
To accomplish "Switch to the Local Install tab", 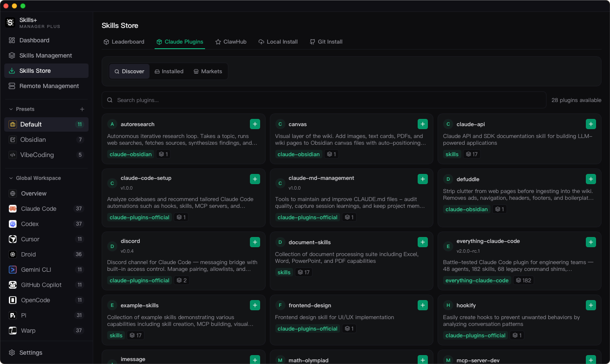I will 278,42.
